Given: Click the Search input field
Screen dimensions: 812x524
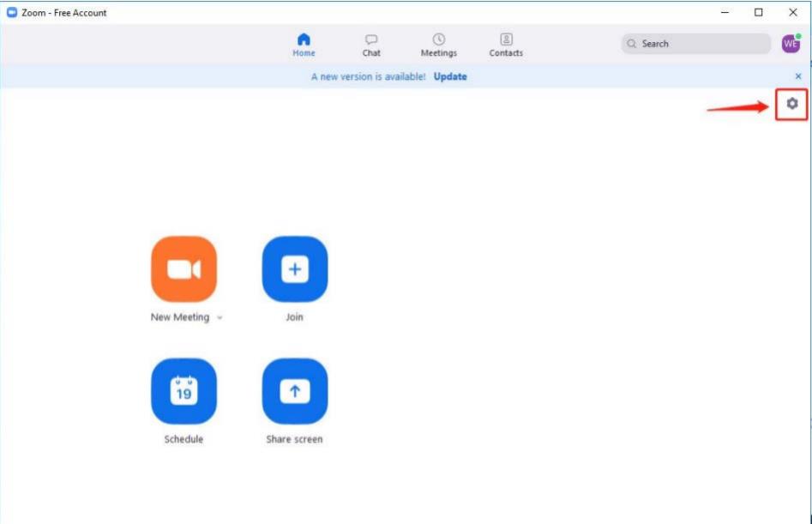Looking at the screenshot, I should coord(696,44).
